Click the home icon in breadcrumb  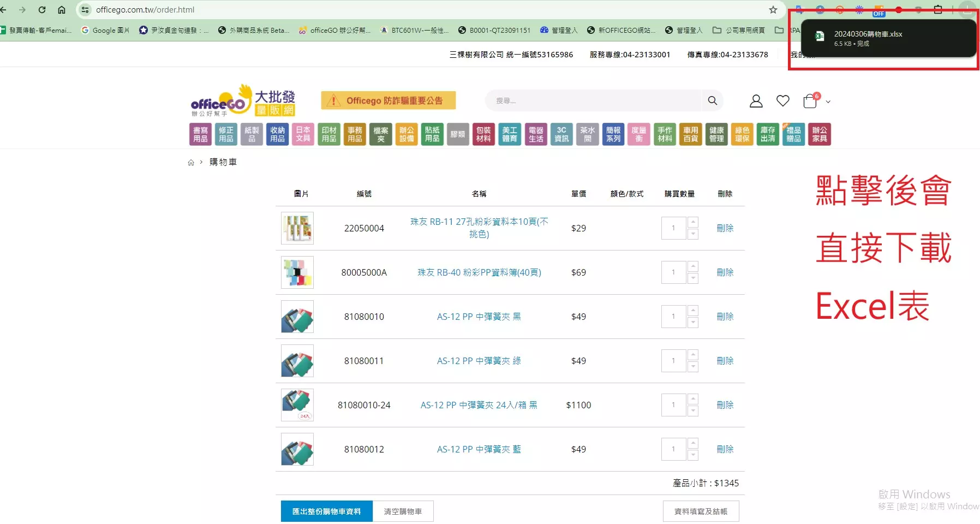click(x=191, y=162)
